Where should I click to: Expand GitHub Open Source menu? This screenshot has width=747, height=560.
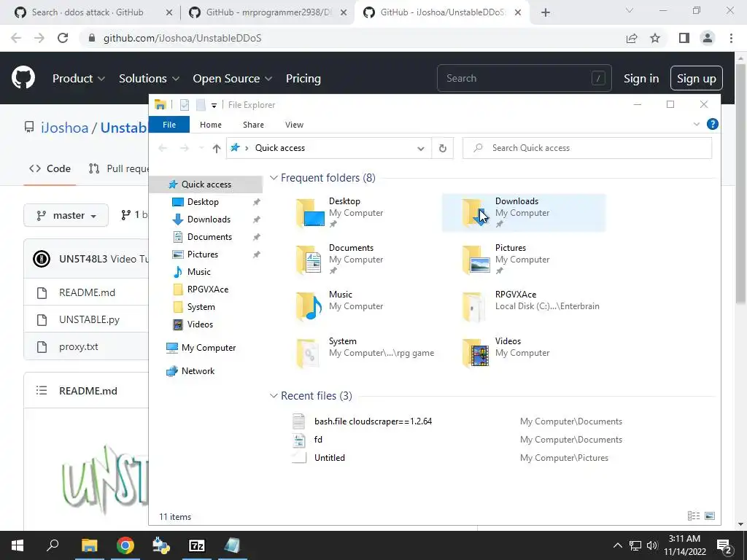(x=233, y=78)
